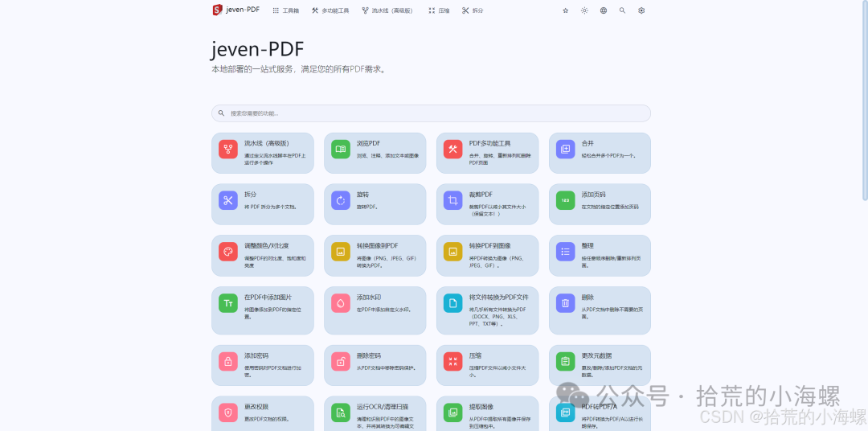Select the 合并 merge icon card
Viewport: 868px width, 431px height.
[x=565, y=150]
